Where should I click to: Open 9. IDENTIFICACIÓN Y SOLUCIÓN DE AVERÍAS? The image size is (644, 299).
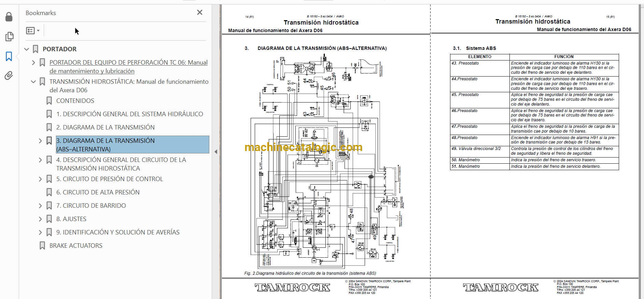coord(118,232)
